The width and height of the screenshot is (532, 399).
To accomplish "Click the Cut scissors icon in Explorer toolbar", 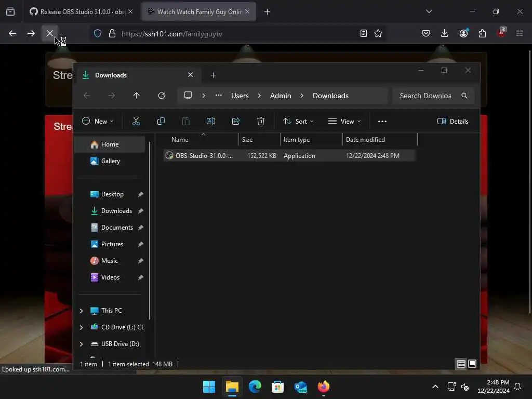I will coord(136,121).
